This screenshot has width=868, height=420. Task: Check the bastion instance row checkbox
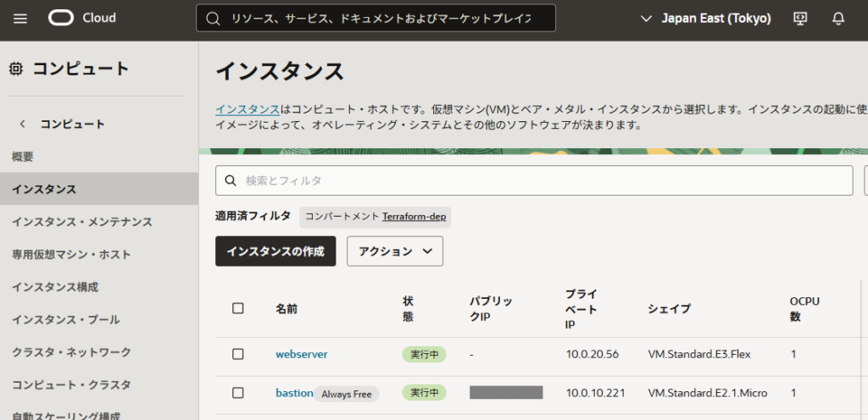(x=238, y=393)
